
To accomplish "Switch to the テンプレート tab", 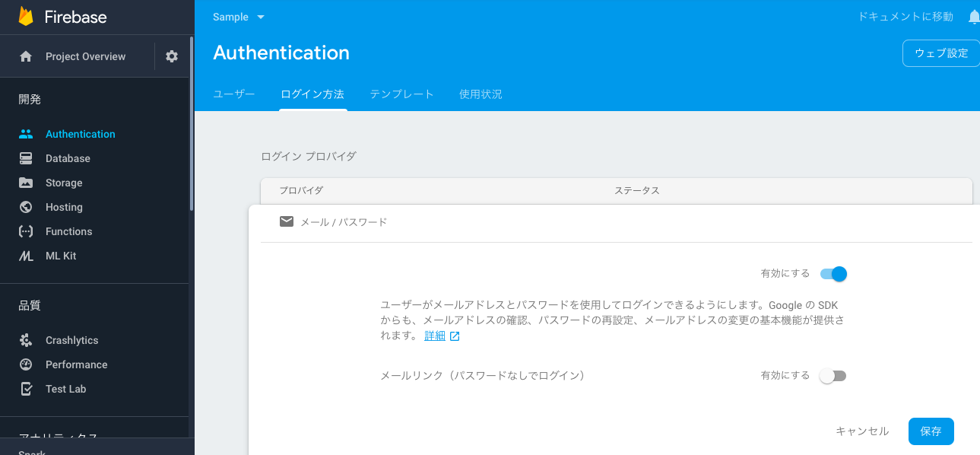I will (x=401, y=94).
